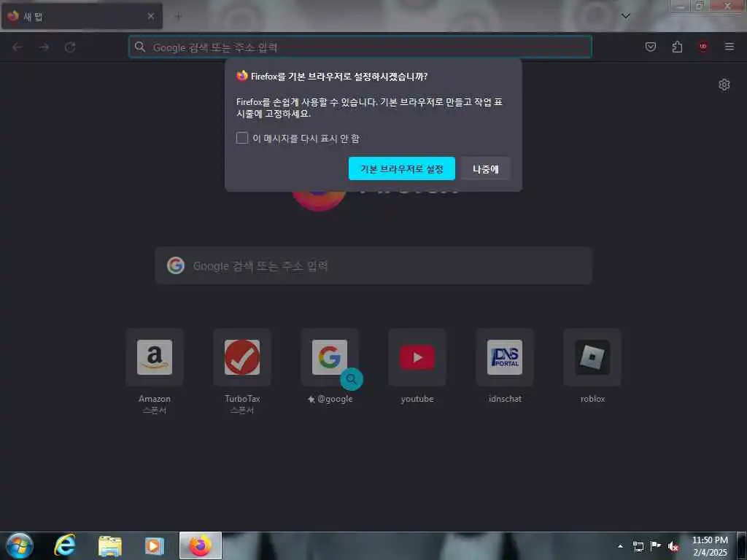747x560 pixels.
Task: Expand the list all tabs chevron
Action: click(626, 16)
